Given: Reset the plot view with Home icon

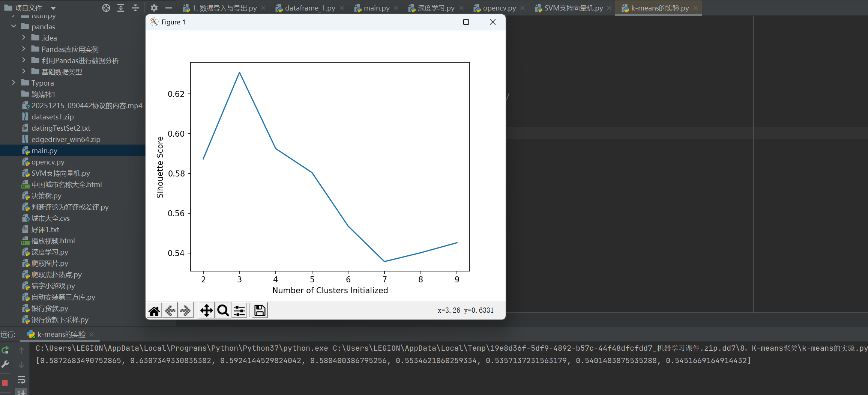Looking at the screenshot, I should click(x=154, y=311).
